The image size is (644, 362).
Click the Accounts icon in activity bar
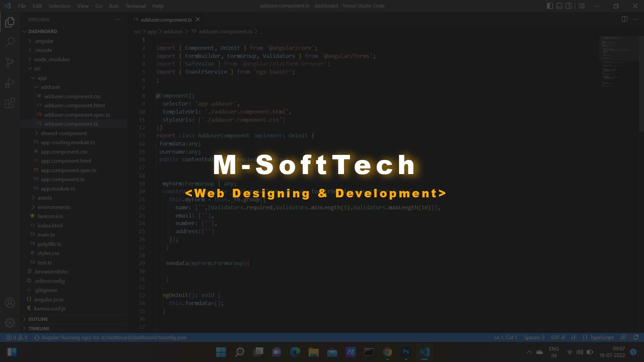pyautogui.click(x=10, y=303)
